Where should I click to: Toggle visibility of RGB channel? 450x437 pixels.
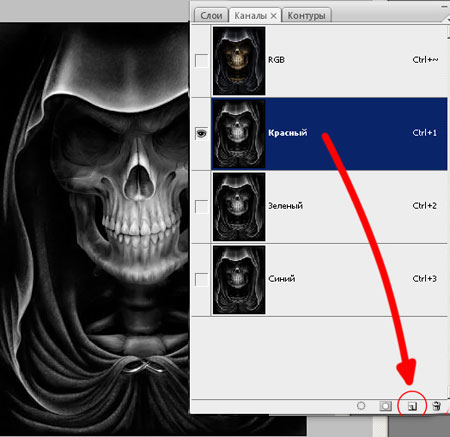201,61
